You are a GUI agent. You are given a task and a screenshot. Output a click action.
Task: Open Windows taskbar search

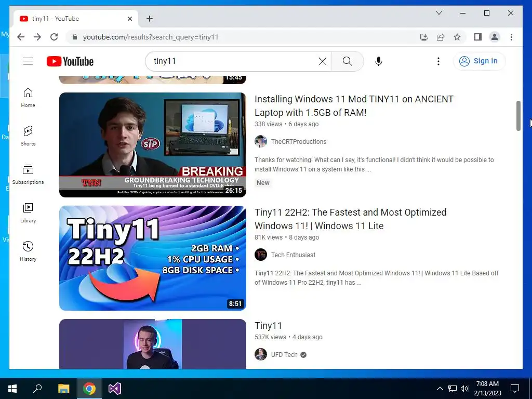(x=37, y=389)
